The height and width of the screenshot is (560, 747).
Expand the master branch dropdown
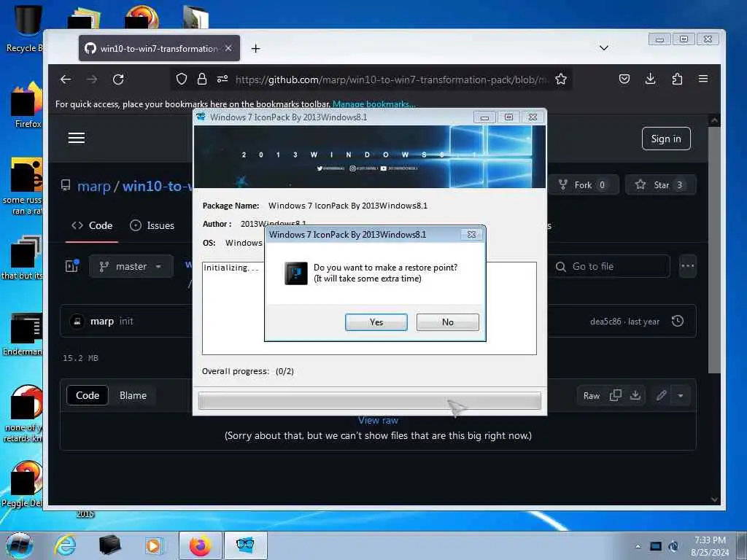[131, 267]
